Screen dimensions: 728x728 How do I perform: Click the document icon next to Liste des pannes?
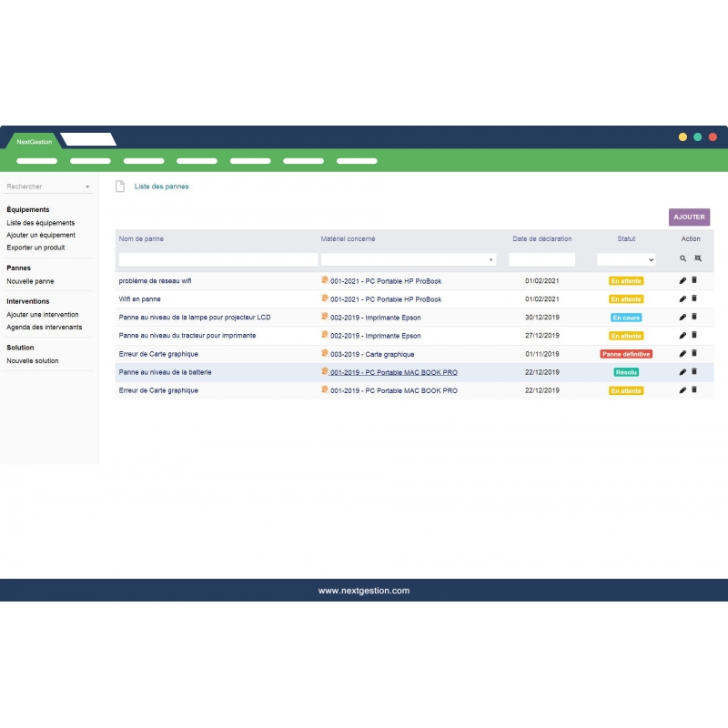[119, 186]
